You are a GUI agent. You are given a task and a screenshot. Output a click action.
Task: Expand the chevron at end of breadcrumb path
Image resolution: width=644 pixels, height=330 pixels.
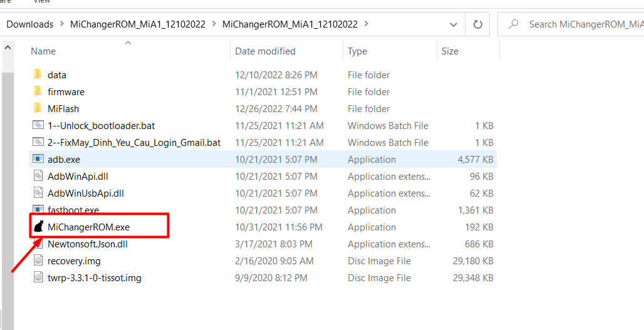coord(366,24)
